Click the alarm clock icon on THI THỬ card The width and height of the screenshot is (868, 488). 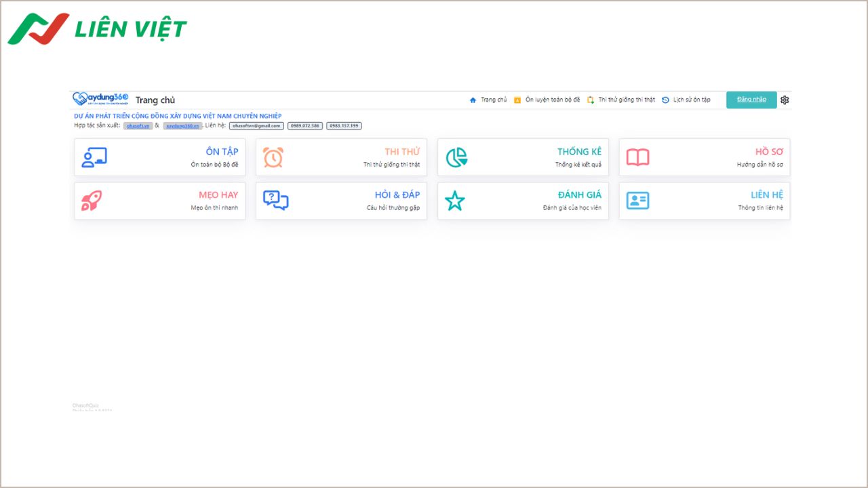[273, 157]
